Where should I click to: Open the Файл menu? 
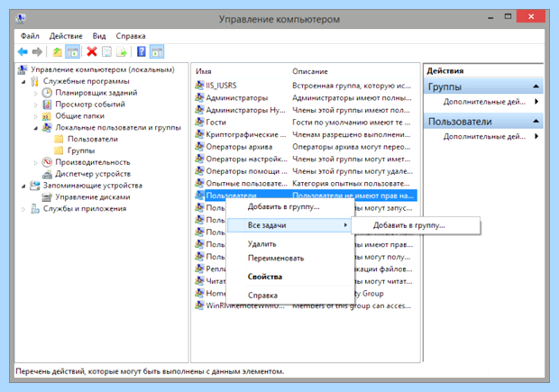point(30,36)
